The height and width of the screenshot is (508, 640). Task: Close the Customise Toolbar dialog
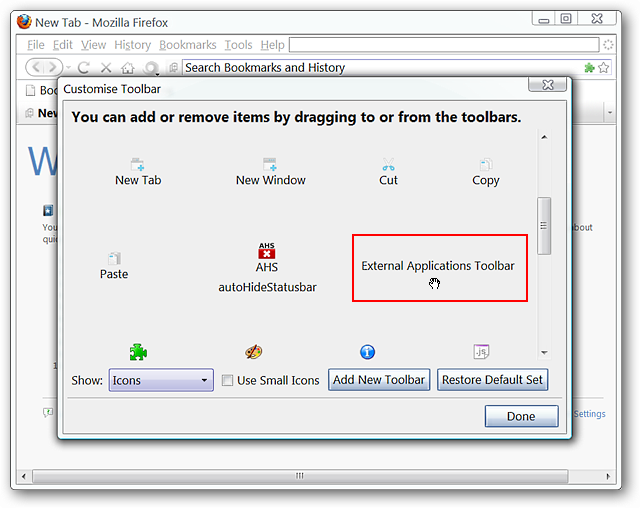[547, 84]
